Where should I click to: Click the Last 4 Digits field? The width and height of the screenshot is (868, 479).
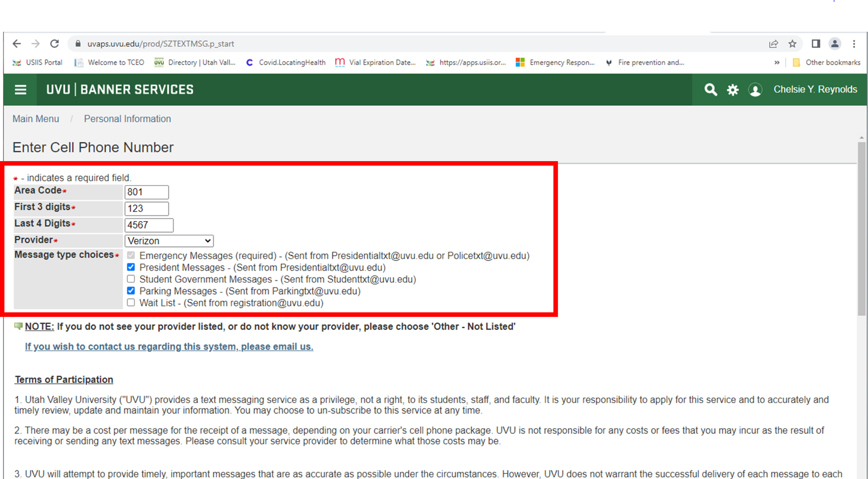(149, 225)
